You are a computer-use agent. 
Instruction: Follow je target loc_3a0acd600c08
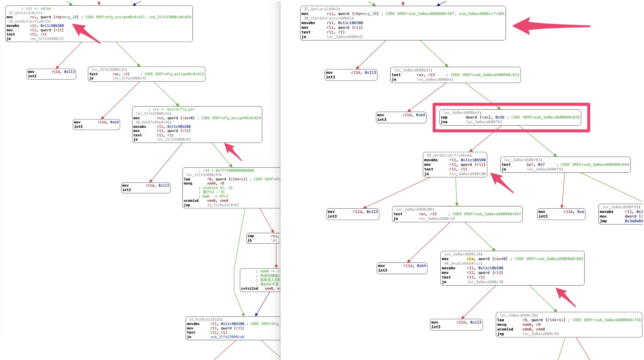pyautogui.click(x=467, y=174)
